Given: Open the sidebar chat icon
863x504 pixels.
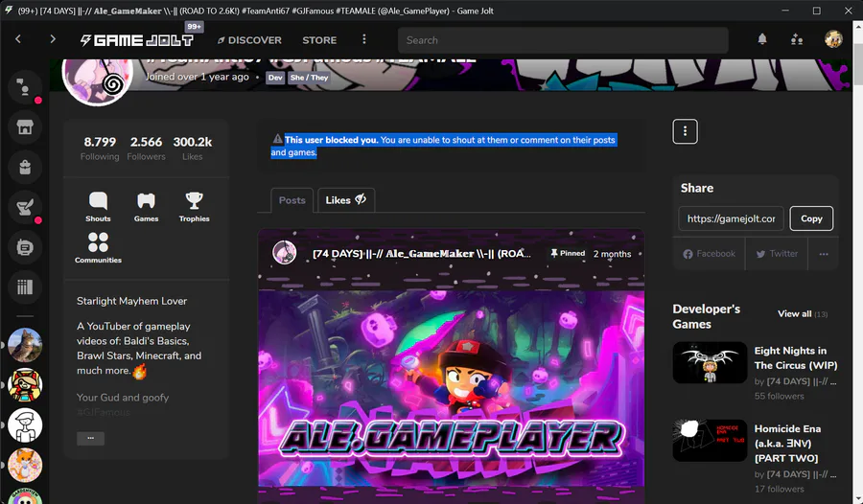Looking at the screenshot, I should (x=25, y=87).
